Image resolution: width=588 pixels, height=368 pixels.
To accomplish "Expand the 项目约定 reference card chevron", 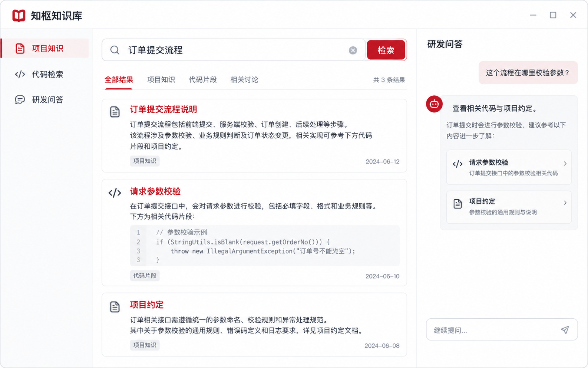I will click(x=565, y=203).
